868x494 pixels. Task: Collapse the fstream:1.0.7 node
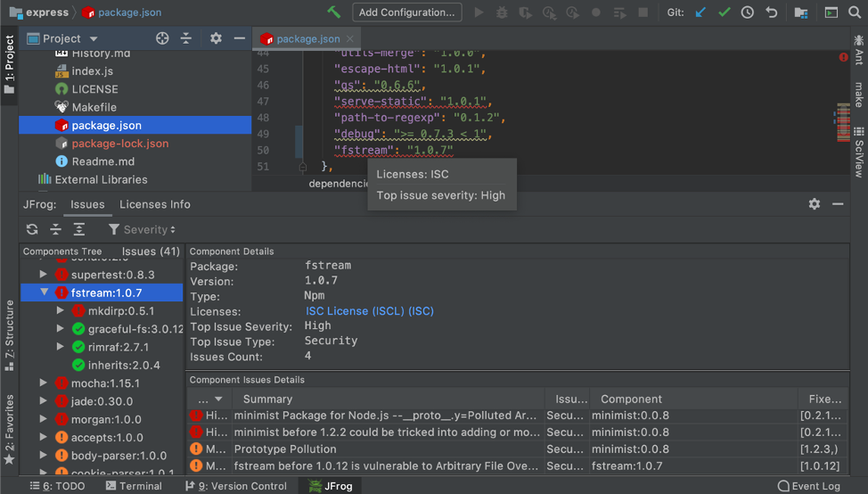coord(45,292)
